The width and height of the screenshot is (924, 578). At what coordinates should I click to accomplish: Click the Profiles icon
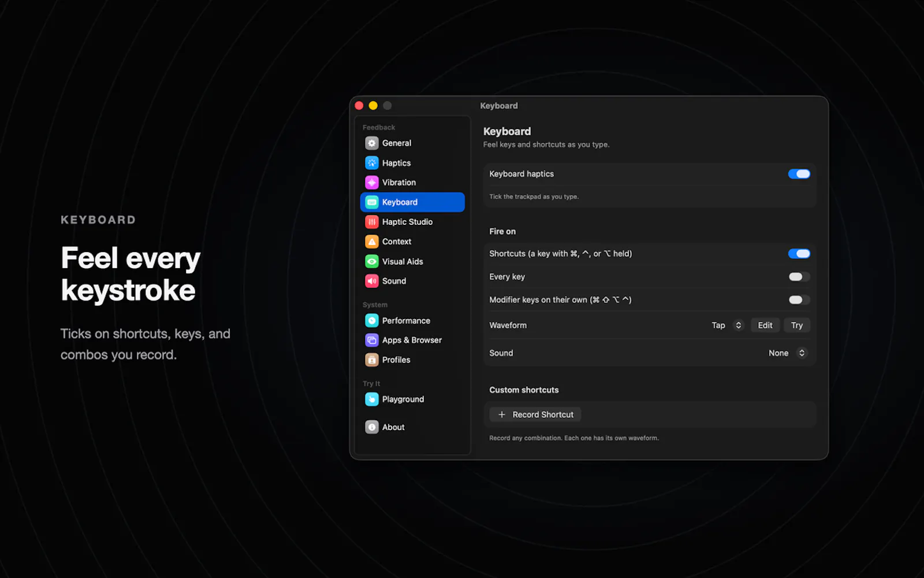[372, 360]
